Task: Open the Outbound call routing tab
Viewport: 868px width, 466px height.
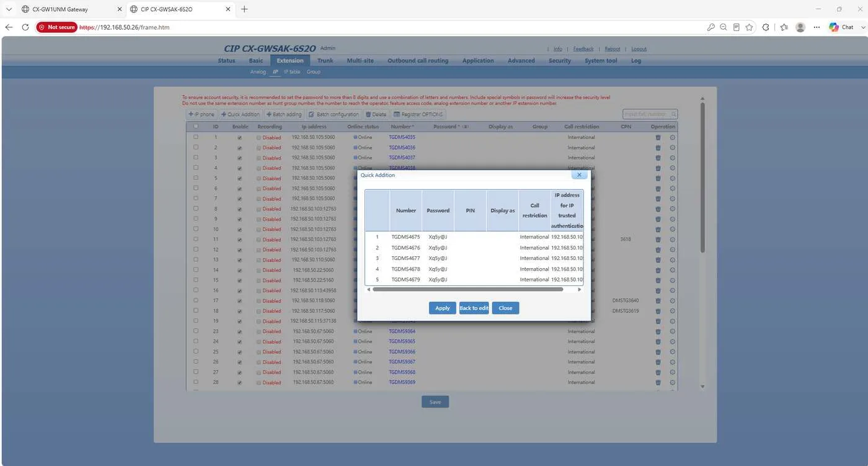Action: (x=418, y=61)
